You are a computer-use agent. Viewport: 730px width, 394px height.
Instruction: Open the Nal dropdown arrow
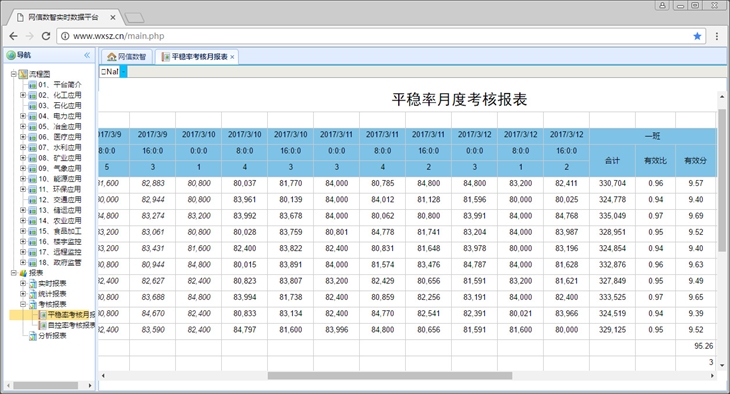tap(123, 72)
